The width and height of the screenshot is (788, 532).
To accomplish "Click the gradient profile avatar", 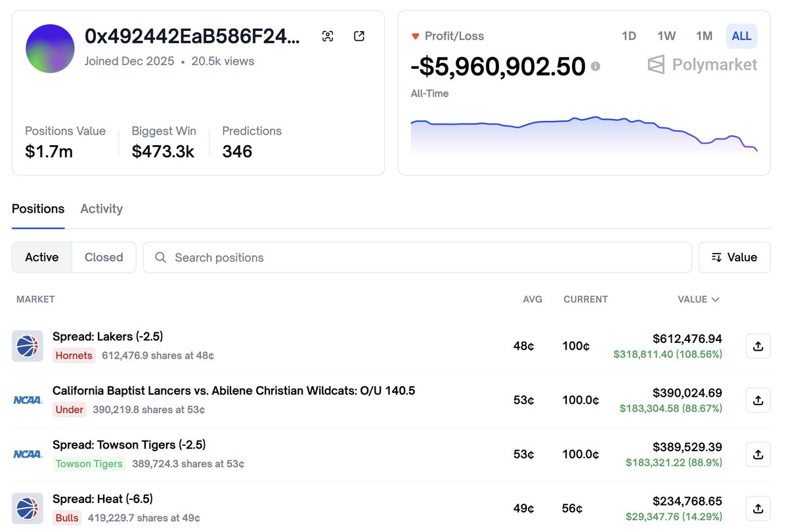I will click(50, 49).
